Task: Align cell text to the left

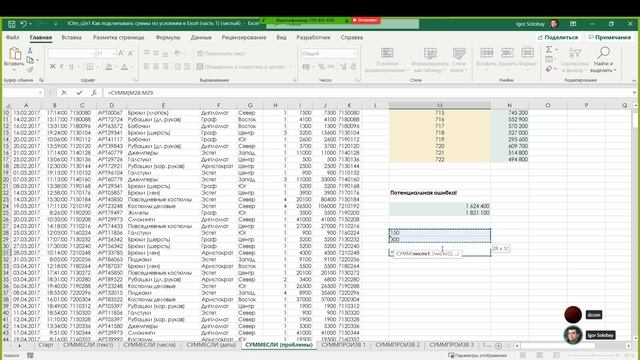Action: (x=147, y=67)
